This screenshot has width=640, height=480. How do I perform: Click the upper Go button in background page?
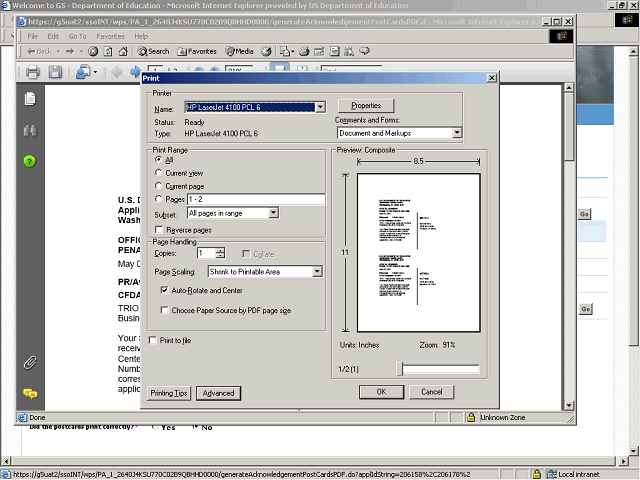pos(584,214)
